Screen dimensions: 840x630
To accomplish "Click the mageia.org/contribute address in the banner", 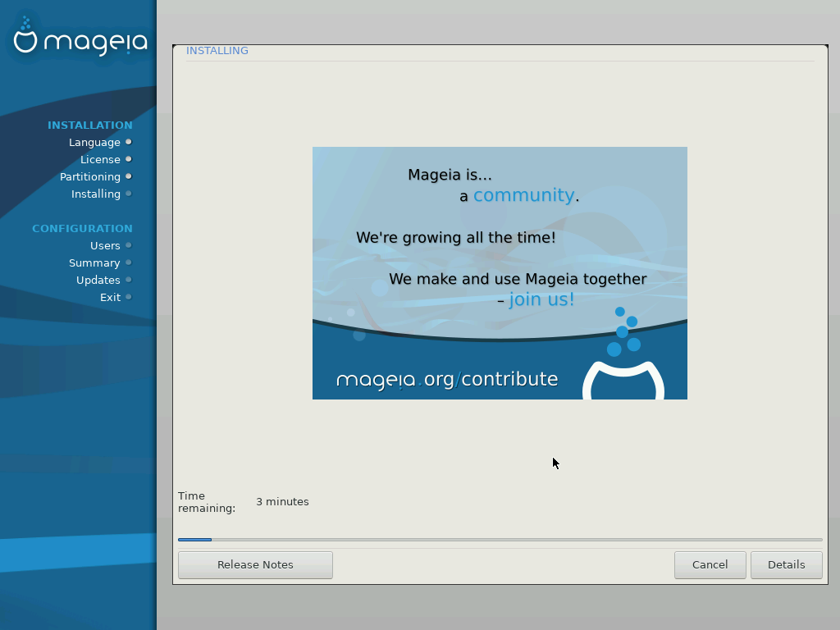I will [447, 379].
